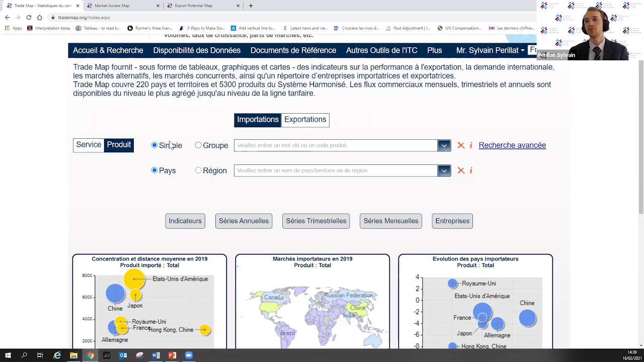Screen dimensions: 644x362
Task: Open the Runner's Knee Exer... bookmark
Action: pos(149,28)
